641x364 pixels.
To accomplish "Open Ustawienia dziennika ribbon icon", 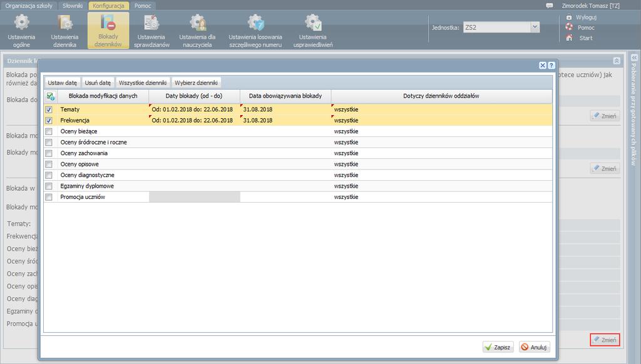I will pyautogui.click(x=64, y=23).
